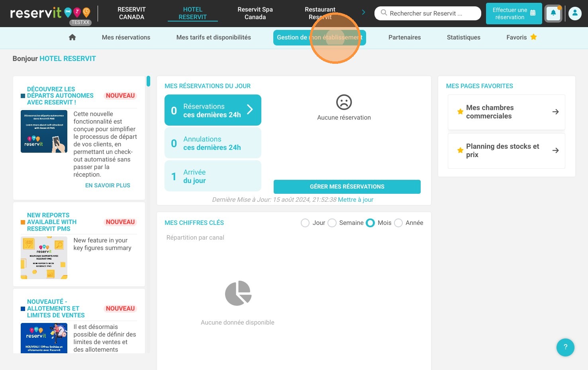The height and width of the screenshot is (370, 588).
Task: Click the star beside Mes chambres commerciales
Action: pyautogui.click(x=460, y=112)
